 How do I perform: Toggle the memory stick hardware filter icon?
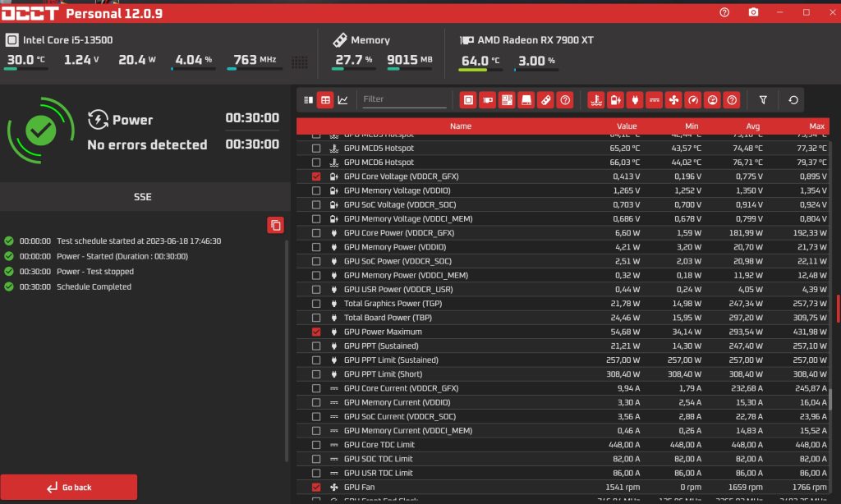(x=545, y=100)
